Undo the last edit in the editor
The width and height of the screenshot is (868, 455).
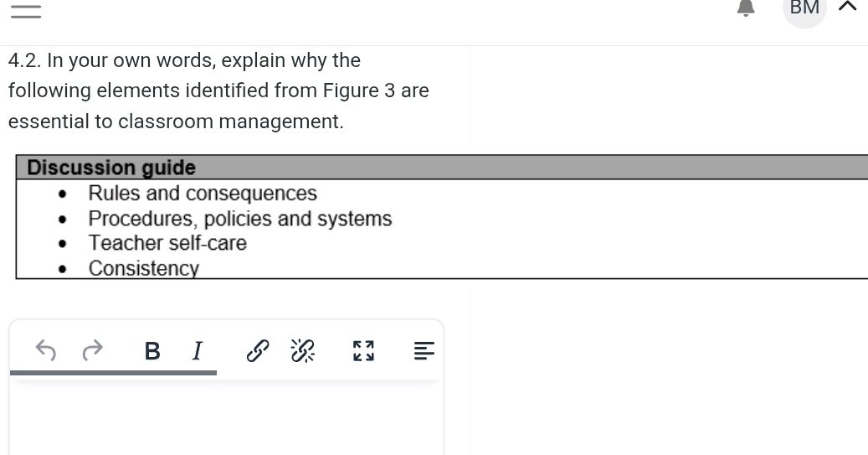point(47,350)
